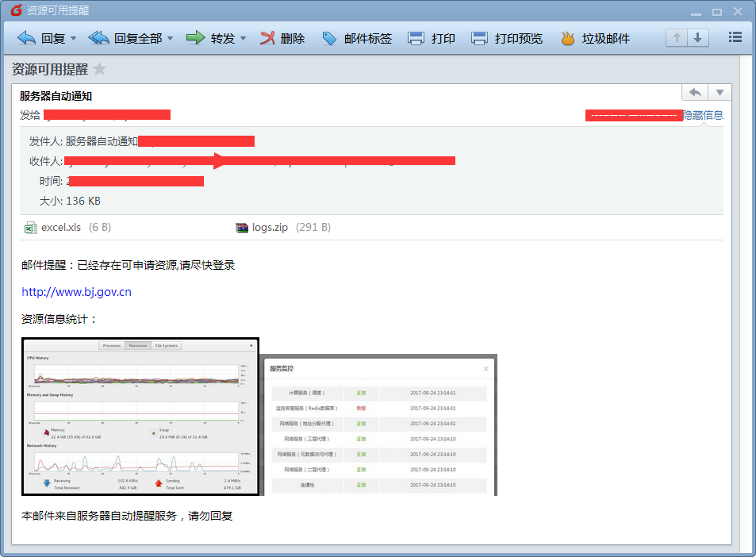
Task: Click the 打印预览 toolbar label
Action: pos(518,39)
